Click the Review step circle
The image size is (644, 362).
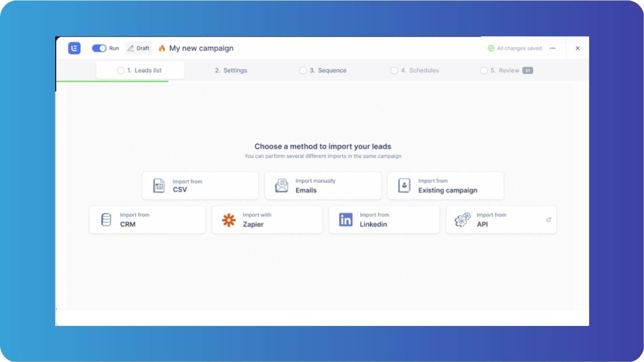(484, 70)
